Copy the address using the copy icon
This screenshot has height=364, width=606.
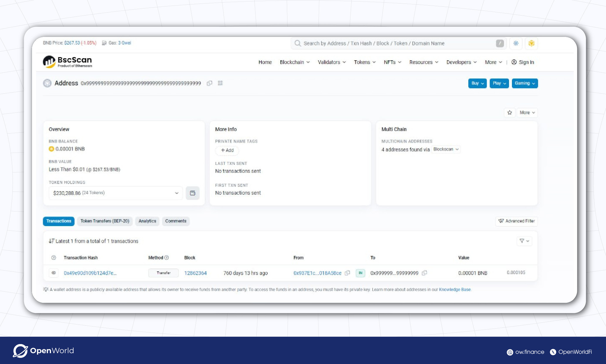point(209,83)
